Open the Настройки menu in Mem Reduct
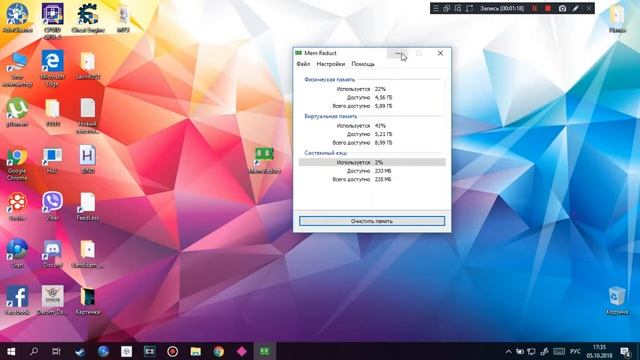 [x=331, y=64]
